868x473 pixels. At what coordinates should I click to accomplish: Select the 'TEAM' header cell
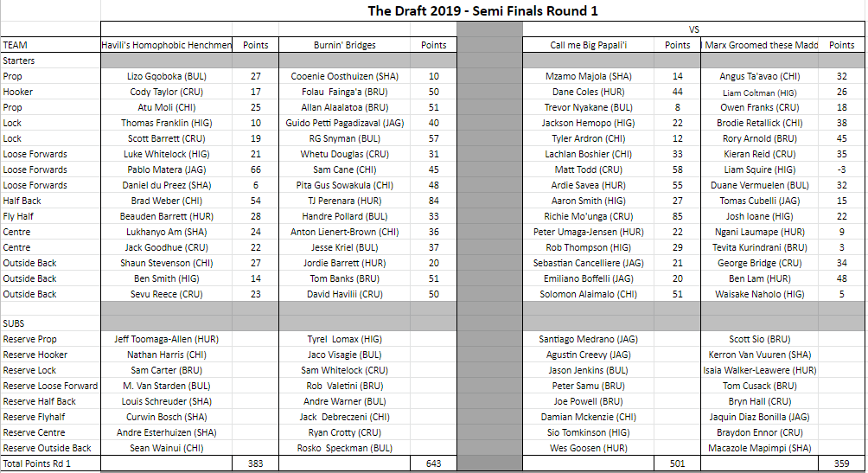click(x=15, y=45)
